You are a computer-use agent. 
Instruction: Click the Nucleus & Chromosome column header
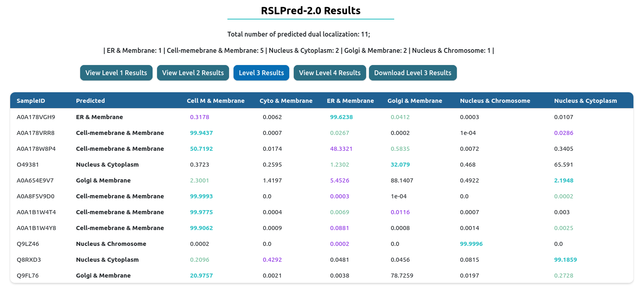coord(495,101)
